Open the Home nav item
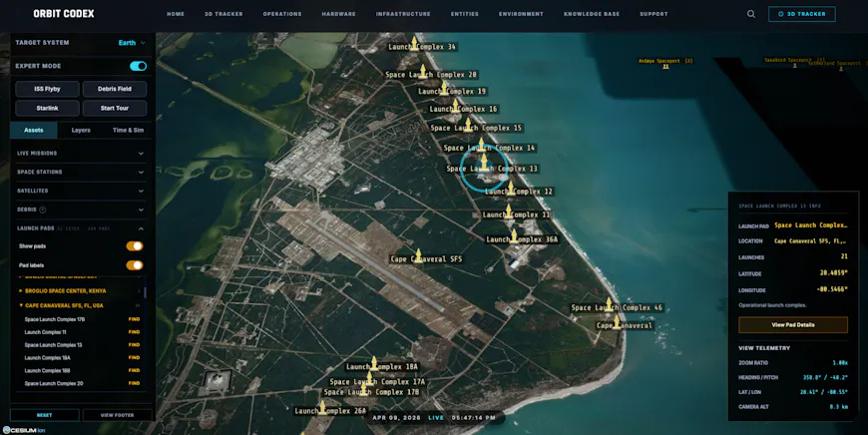This screenshot has height=435, width=868. 176,14
